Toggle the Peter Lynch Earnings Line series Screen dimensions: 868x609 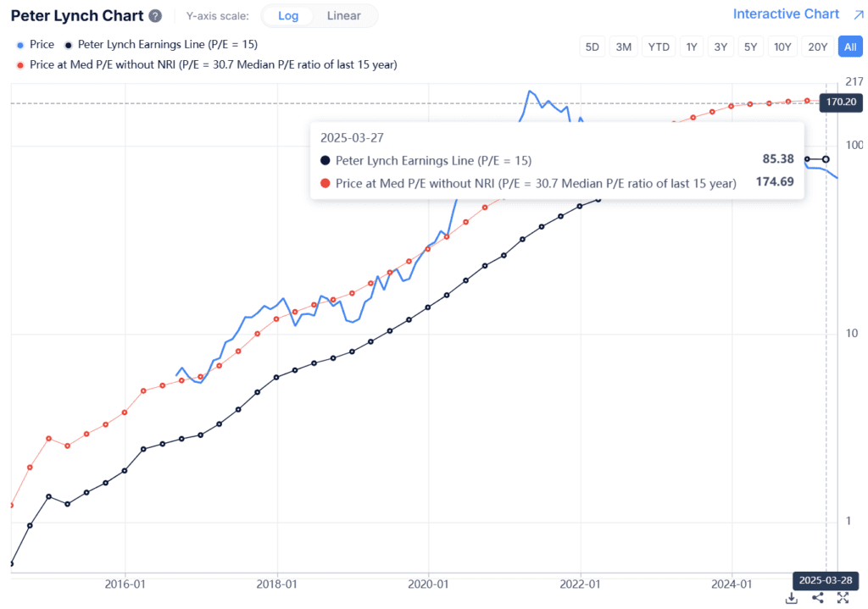(x=167, y=45)
